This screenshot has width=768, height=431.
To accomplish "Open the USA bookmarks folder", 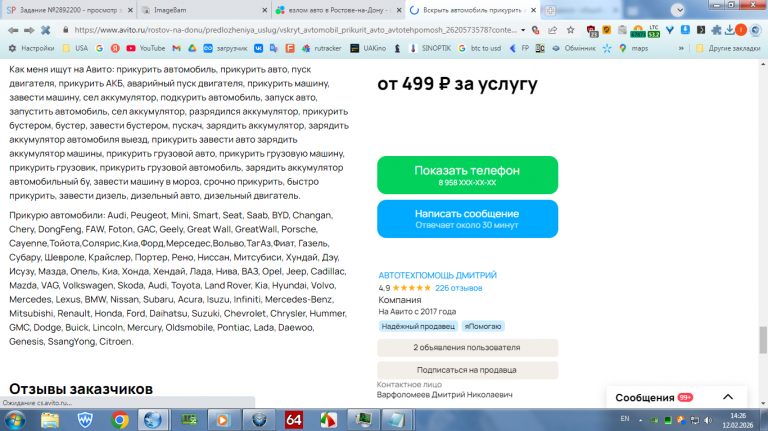I will 75,48.
